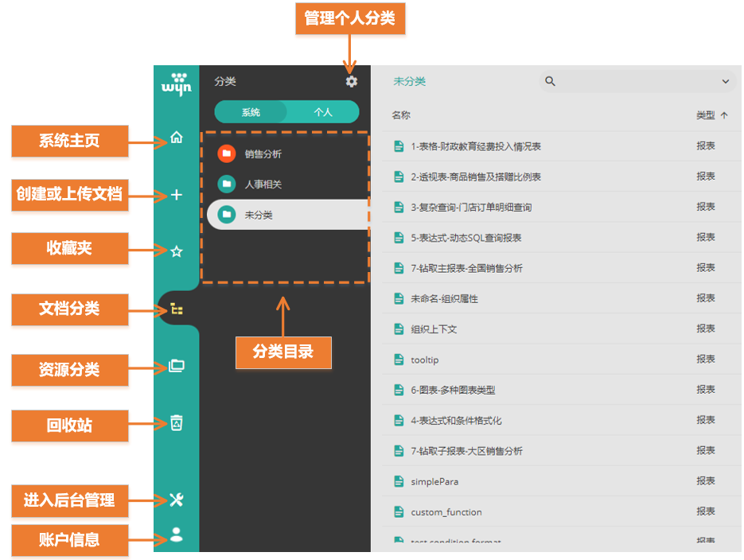Click the 未分类 folder icon
This screenshot has width=744, height=560.
(x=227, y=215)
